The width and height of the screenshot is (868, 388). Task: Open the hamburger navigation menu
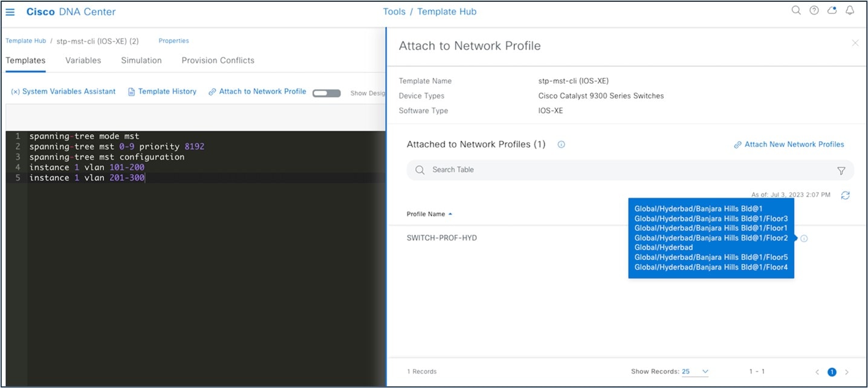click(x=10, y=12)
